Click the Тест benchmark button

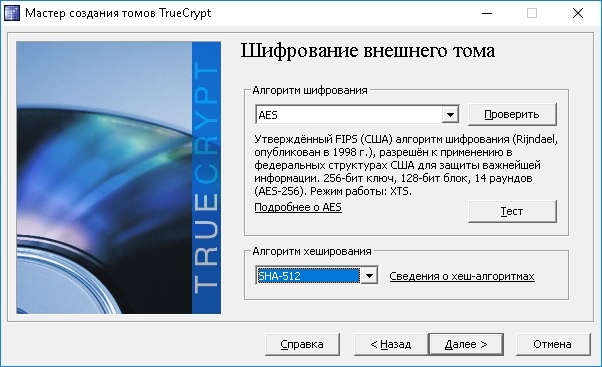tap(512, 211)
